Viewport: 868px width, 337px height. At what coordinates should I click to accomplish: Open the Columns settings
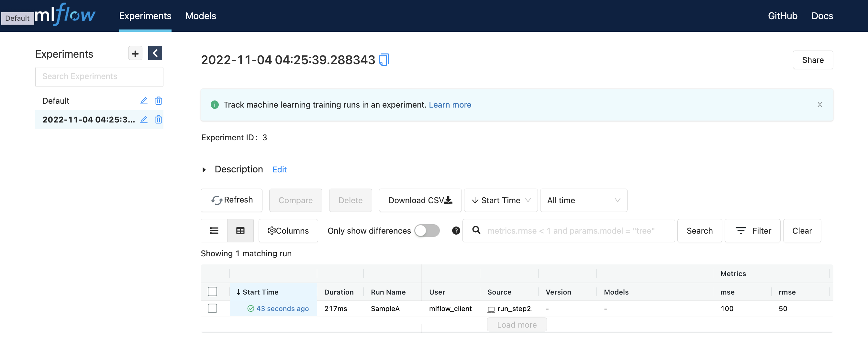(288, 230)
